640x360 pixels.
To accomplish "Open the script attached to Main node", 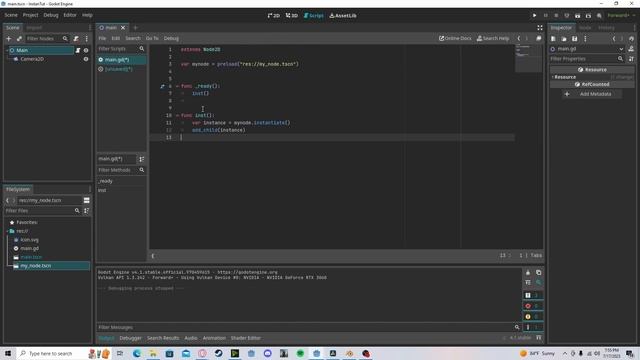I will click(78, 50).
